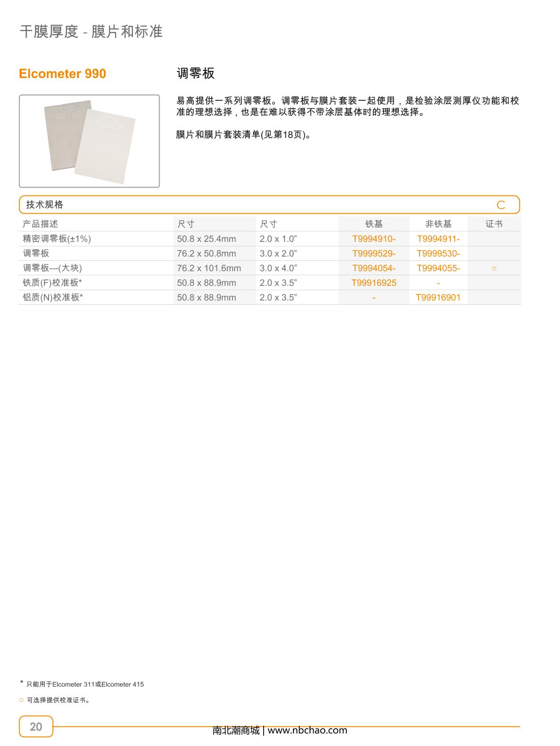Click the 铁基 column header
560x746 pixels.
coord(374,224)
